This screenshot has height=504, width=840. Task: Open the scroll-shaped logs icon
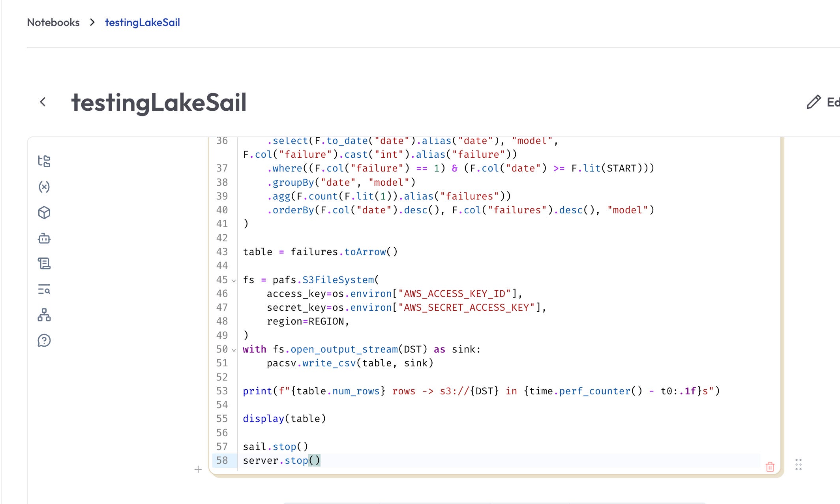[x=44, y=263]
